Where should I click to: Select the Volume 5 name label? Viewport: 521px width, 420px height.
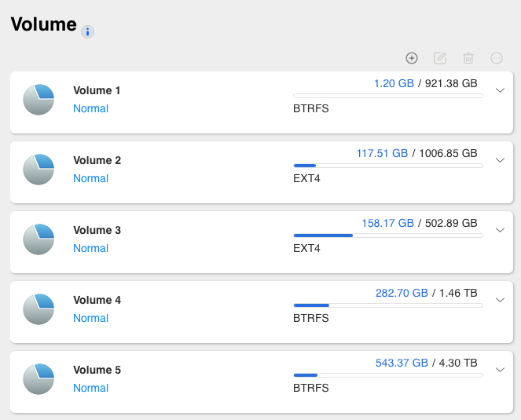pyautogui.click(x=97, y=370)
